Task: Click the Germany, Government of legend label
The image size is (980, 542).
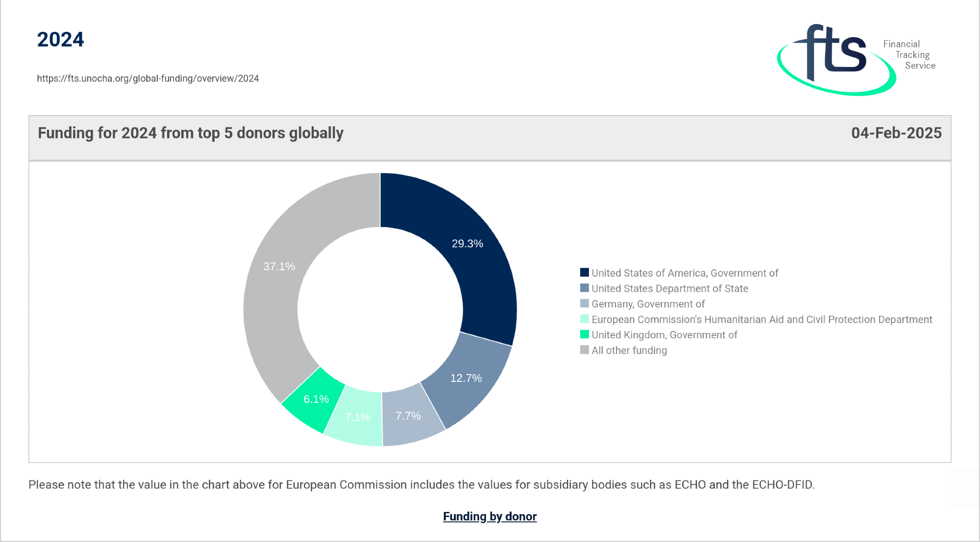Action: coord(648,304)
